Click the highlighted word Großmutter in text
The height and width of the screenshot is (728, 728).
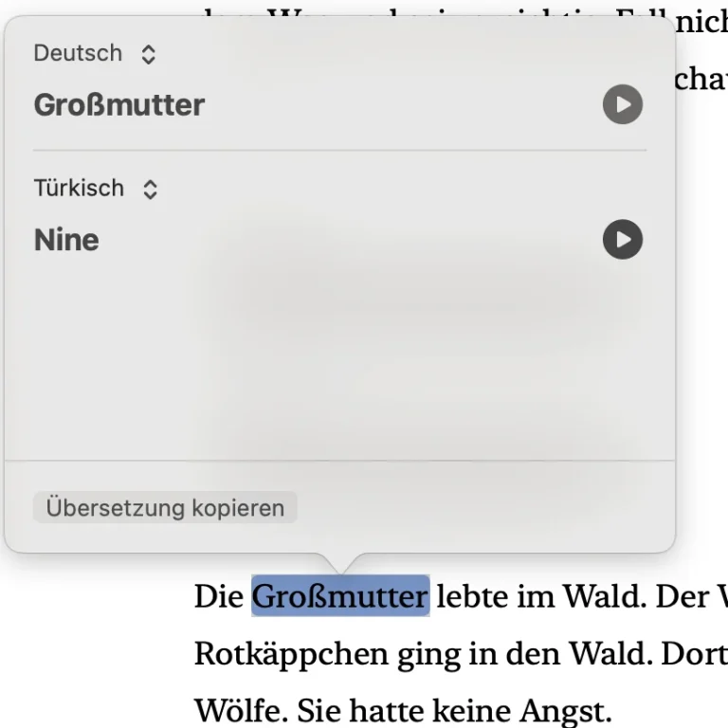point(340,596)
